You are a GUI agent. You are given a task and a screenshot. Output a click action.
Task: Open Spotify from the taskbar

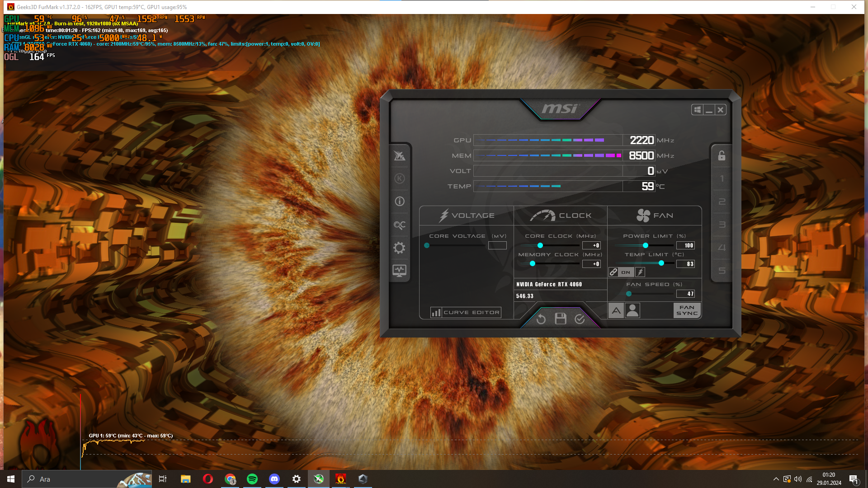pyautogui.click(x=252, y=479)
